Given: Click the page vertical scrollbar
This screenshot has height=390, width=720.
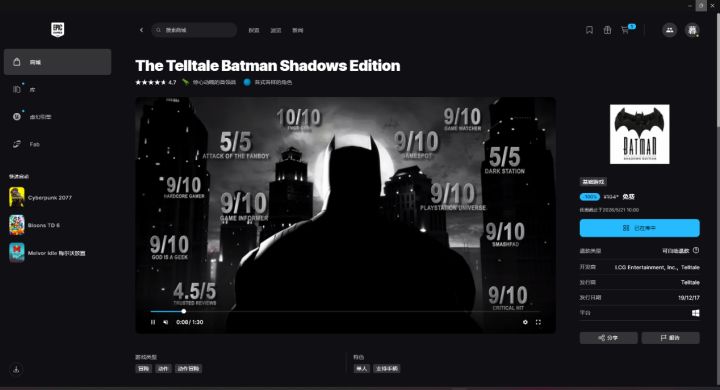Looking at the screenshot, I should point(717,69).
